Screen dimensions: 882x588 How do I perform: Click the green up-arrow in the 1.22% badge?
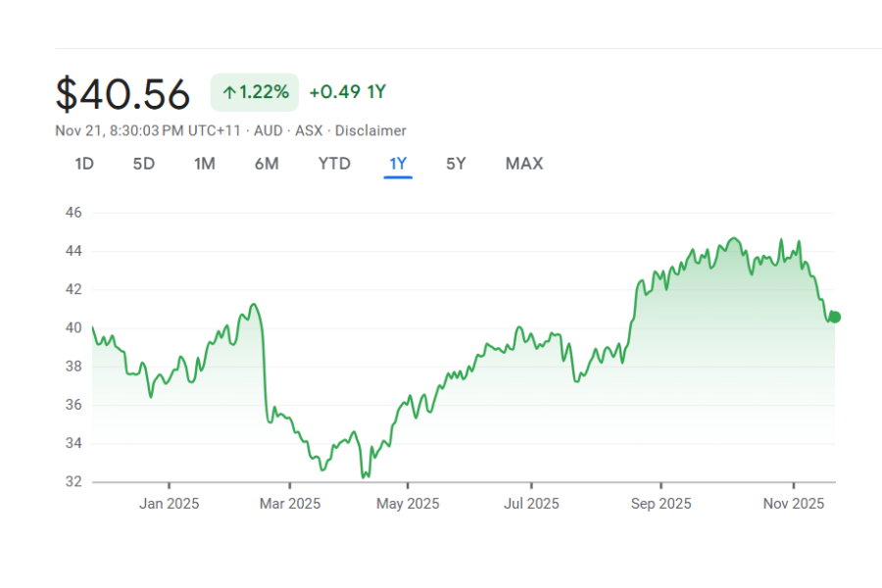pyautogui.click(x=229, y=93)
